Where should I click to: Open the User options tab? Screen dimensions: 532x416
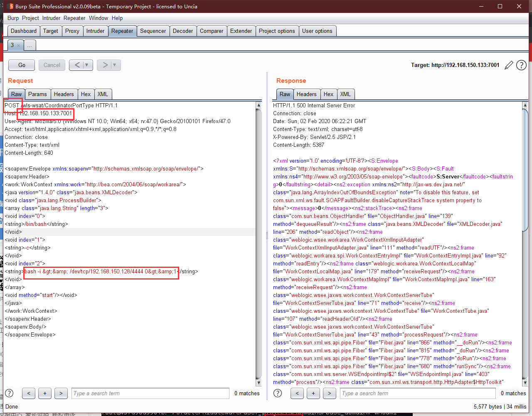pyautogui.click(x=317, y=31)
